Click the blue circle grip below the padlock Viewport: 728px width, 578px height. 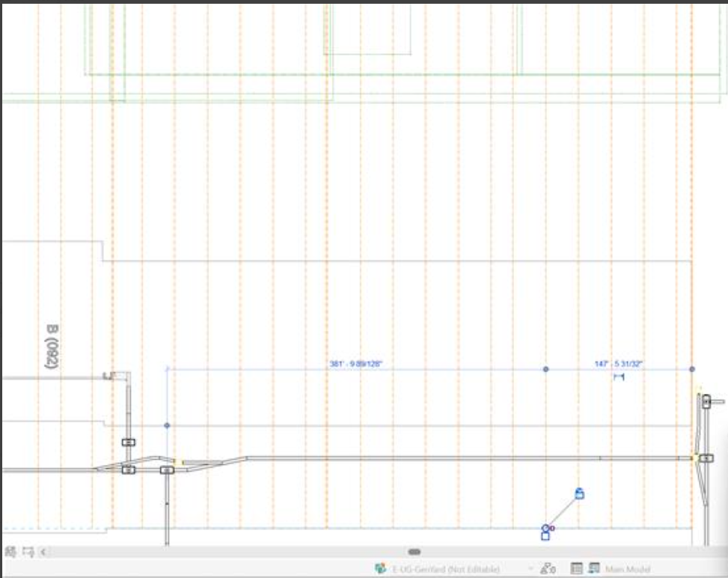click(545, 529)
